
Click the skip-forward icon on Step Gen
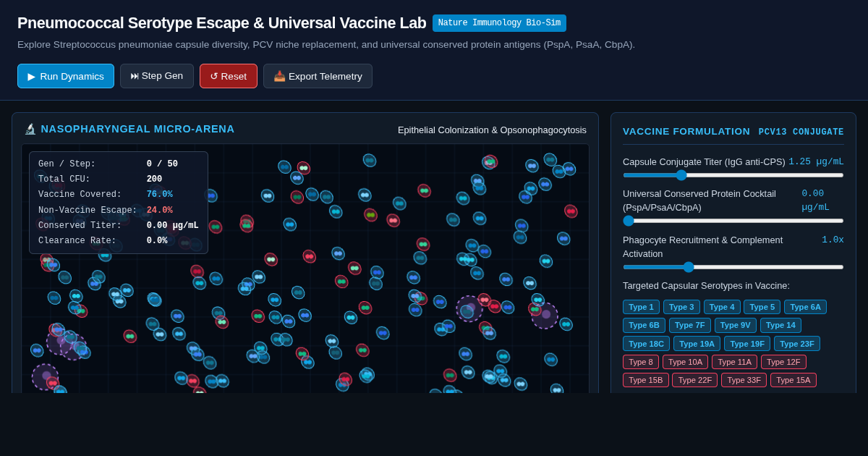click(x=135, y=76)
